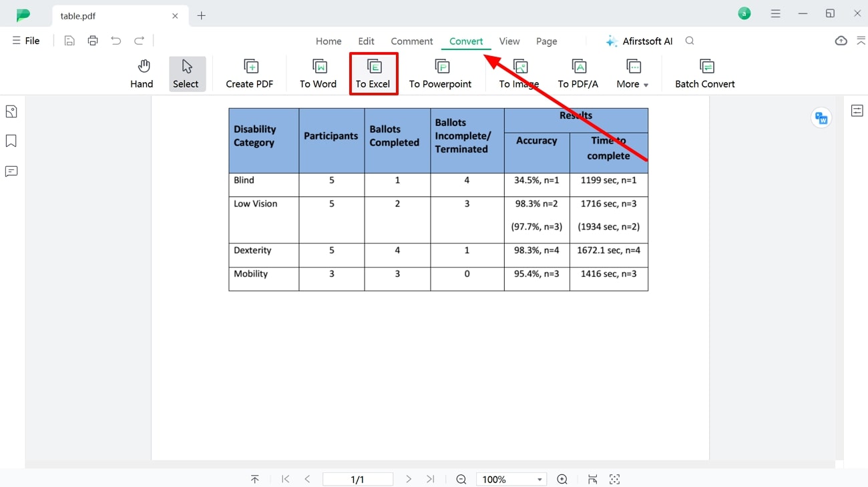
Task: Click the floating translate icon
Action: tap(821, 118)
